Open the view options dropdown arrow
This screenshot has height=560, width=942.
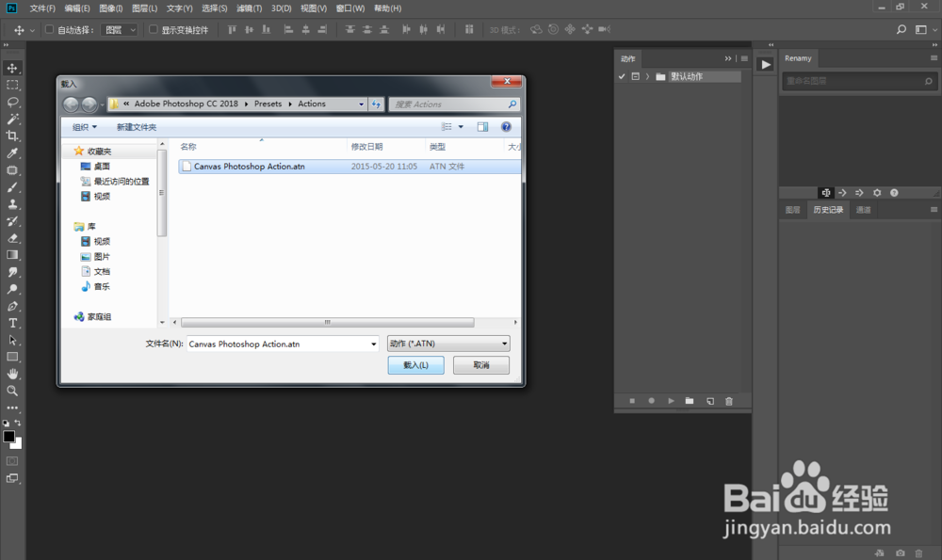pyautogui.click(x=461, y=127)
